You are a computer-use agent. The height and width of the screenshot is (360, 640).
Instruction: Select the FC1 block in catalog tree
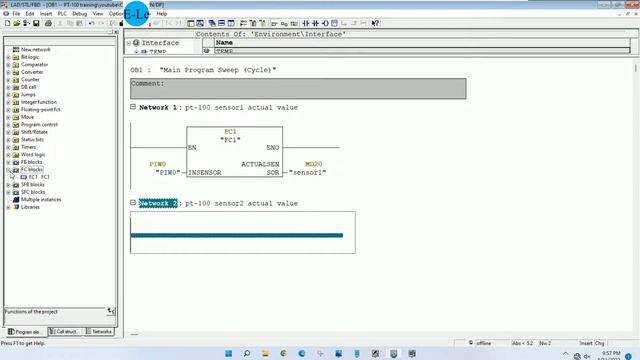pos(35,177)
